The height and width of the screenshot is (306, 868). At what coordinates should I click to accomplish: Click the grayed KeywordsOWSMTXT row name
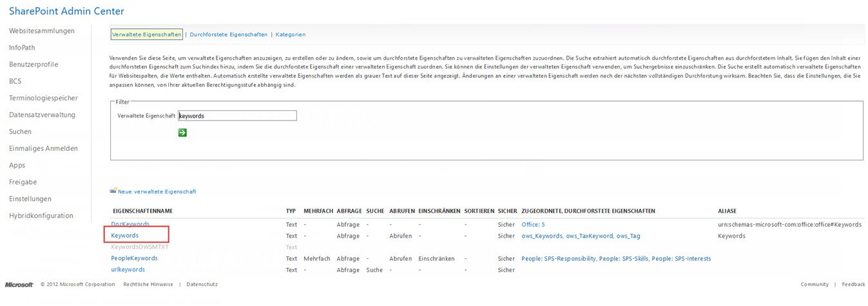140,247
